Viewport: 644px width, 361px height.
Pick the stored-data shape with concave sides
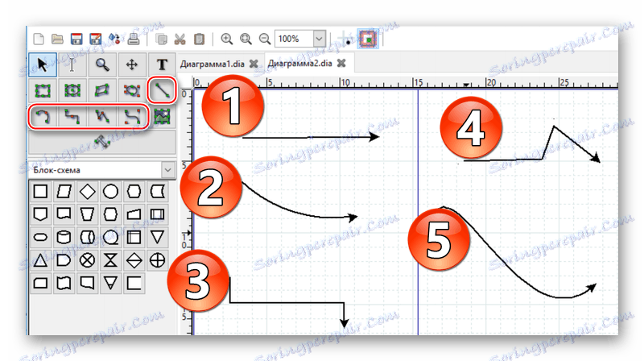(x=157, y=191)
